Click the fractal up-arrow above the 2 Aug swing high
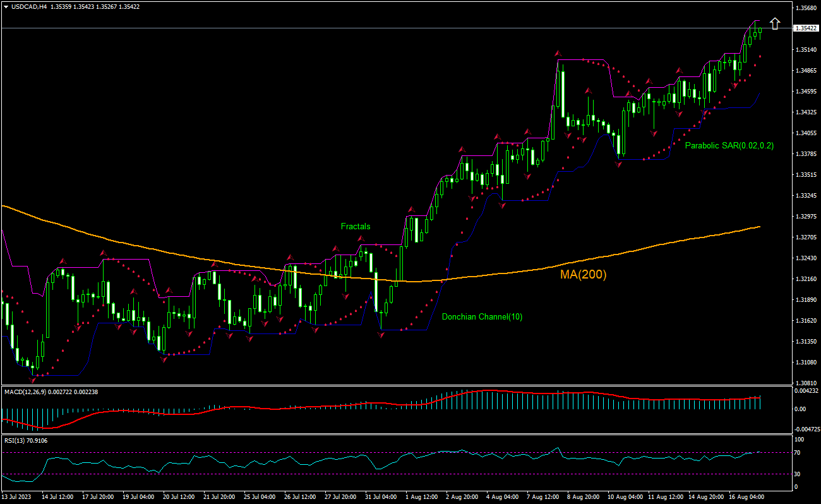The image size is (821, 504). click(462, 149)
